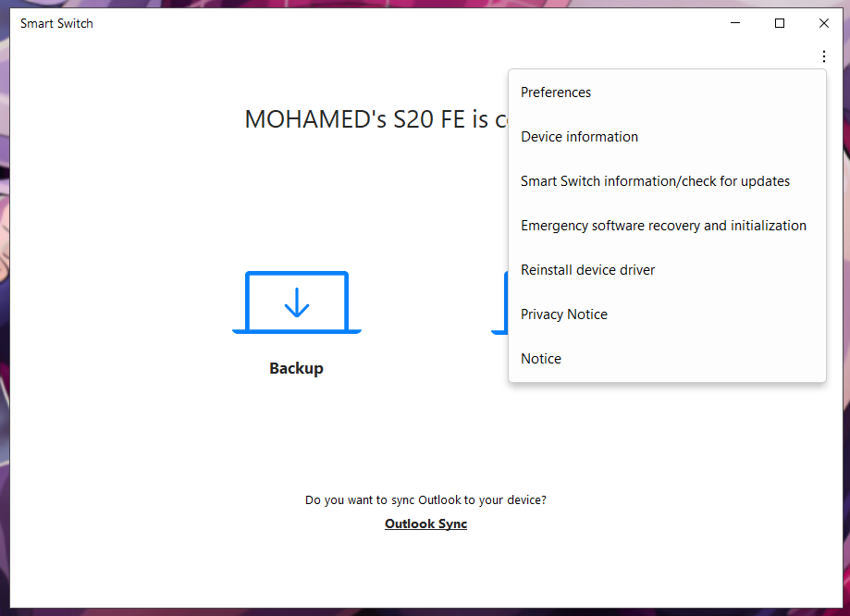This screenshot has width=850, height=616.
Task: Open Emergency software recovery and initialization
Action: click(x=667, y=226)
